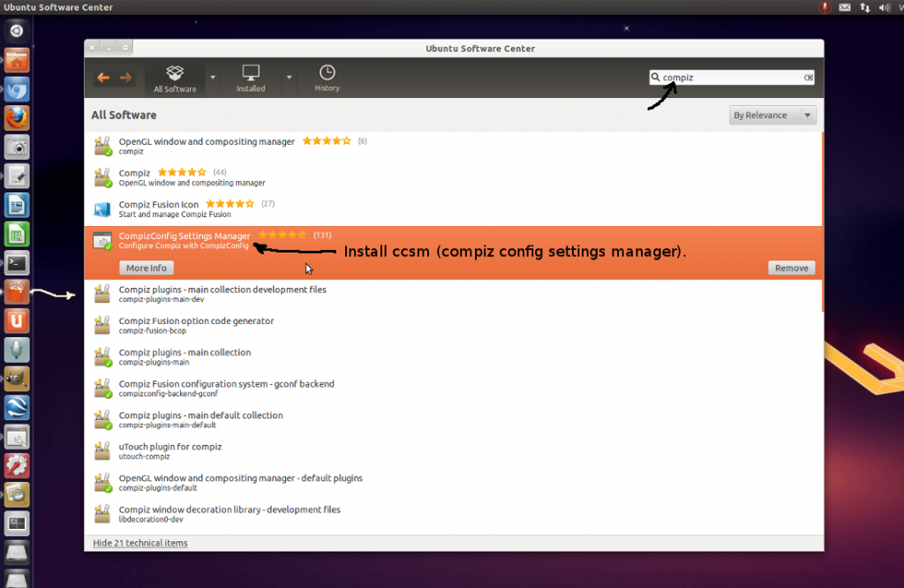Click the results list scrollbar
904x588 pixels.
[x=822, y=222]
